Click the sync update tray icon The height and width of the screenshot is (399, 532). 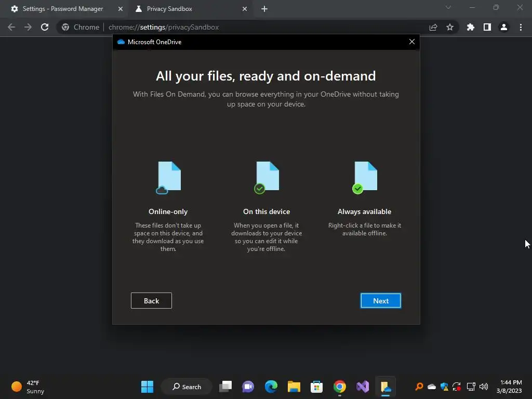[x=457, y=387]
